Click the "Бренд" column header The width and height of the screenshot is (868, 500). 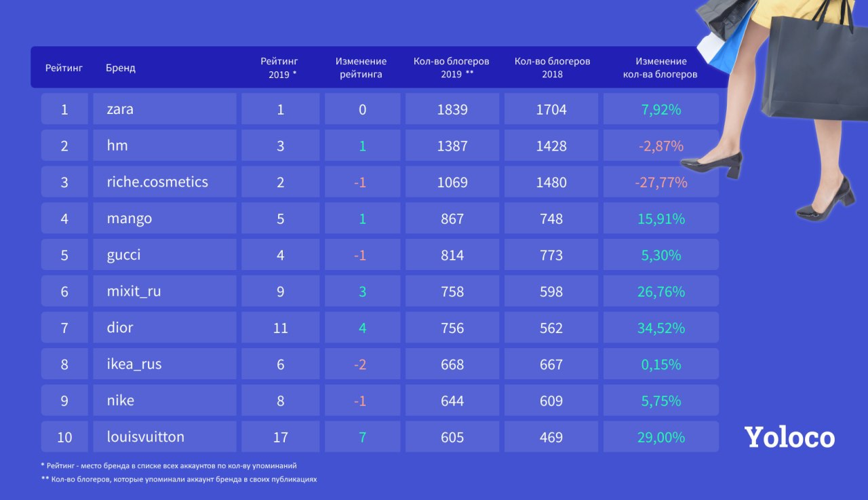121,68
